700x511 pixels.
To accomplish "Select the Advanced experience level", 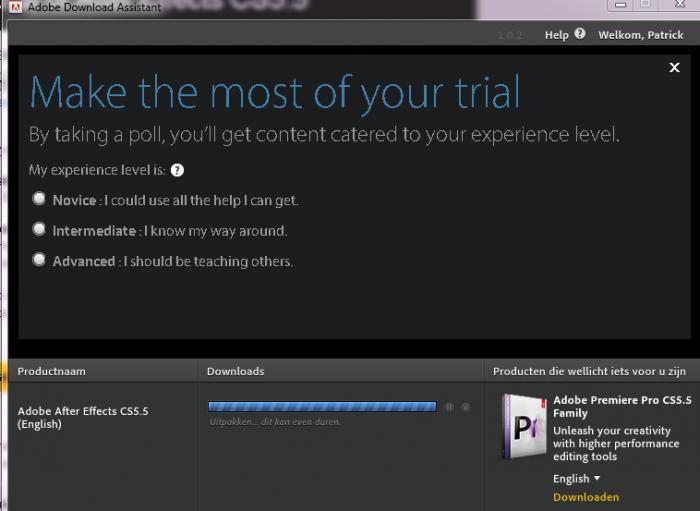I will (39, 260).
